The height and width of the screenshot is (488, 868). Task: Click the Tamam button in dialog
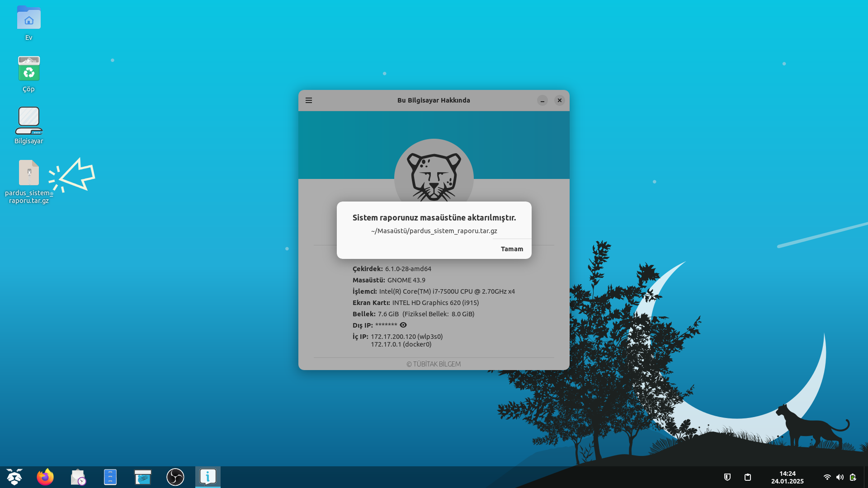tap(512, 249)
